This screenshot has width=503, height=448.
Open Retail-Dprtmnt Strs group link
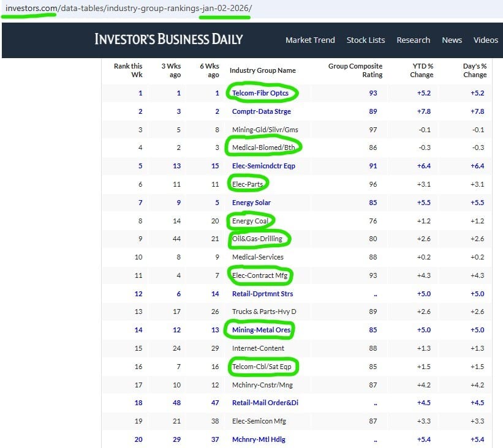point(262,294)
